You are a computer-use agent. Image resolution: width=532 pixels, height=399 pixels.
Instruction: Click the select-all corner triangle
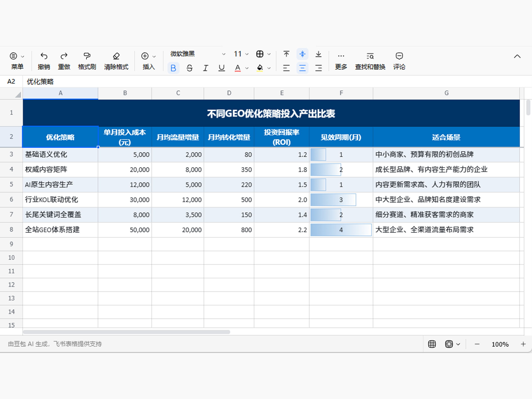(18, 95)
